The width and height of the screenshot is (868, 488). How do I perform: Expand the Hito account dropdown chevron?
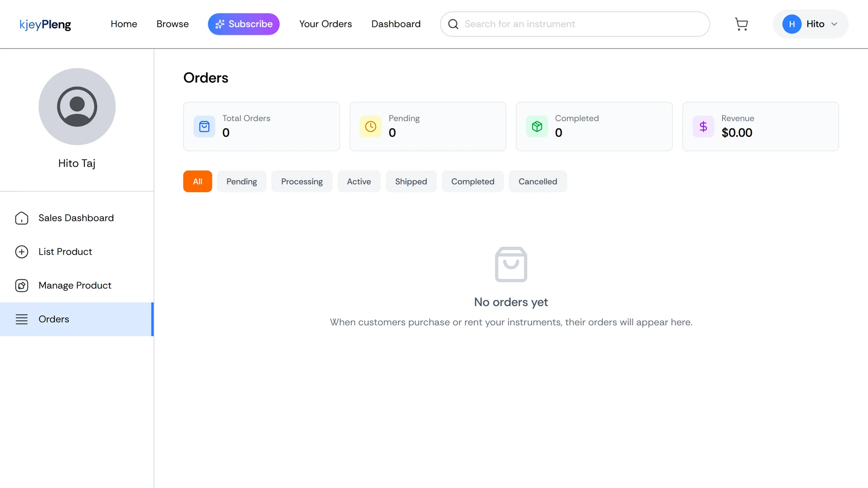pyautogui.click(x=834, y=24)
